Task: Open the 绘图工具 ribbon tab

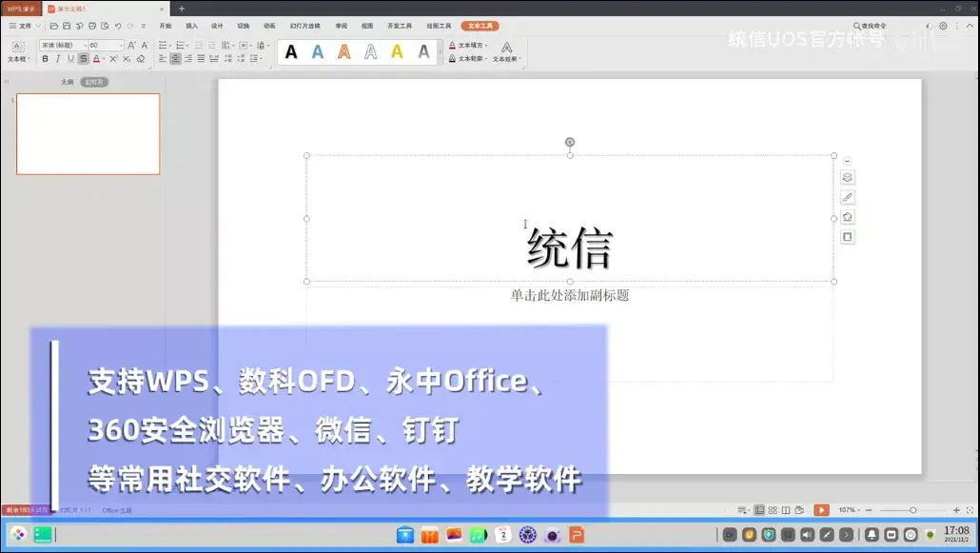Action: (x=439, y=26)
